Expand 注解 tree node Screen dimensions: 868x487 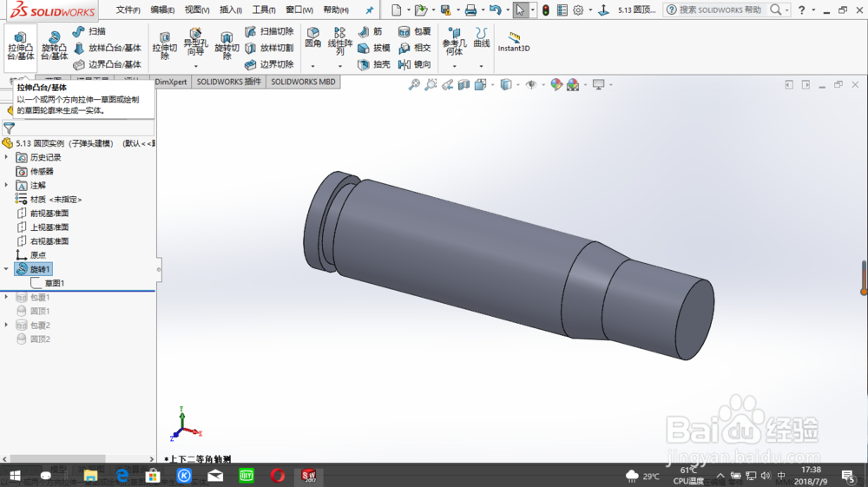pyautogui.click(x=7, y=185)
